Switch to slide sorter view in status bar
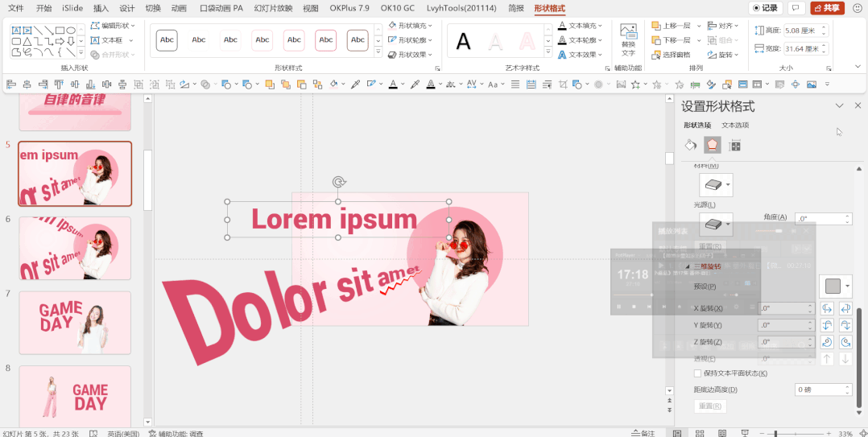868x437 pixels. [699, 433]
